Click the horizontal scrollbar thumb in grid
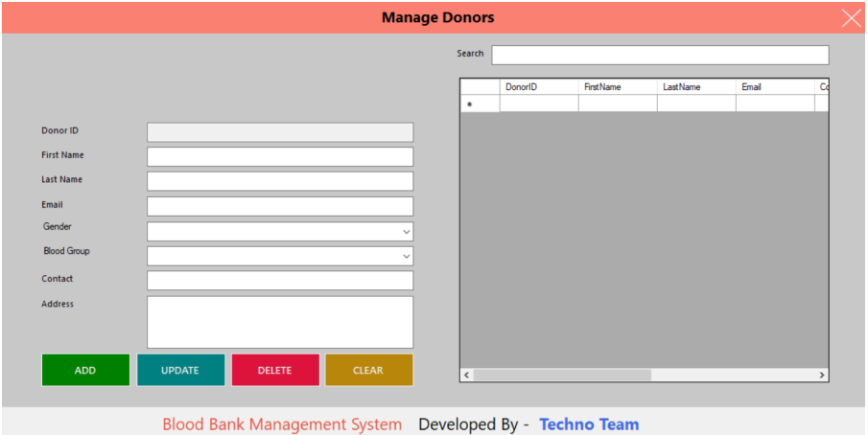This screenshot has height=435, width=868. [562, 376]
